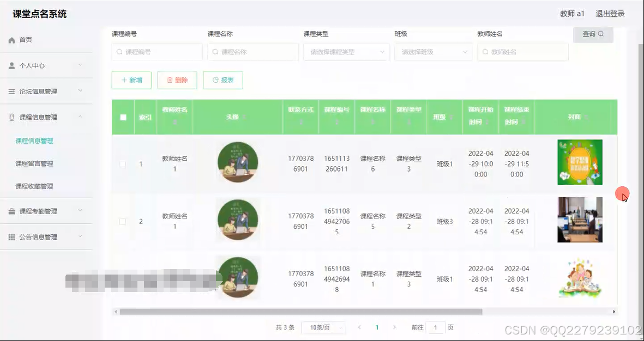
Task: Select the home icon beside 首页
Action: pos(11,39)
